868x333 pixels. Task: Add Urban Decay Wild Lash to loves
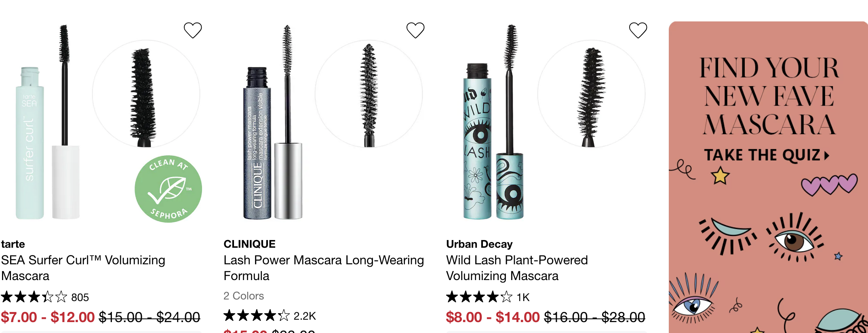click(638, 30)
